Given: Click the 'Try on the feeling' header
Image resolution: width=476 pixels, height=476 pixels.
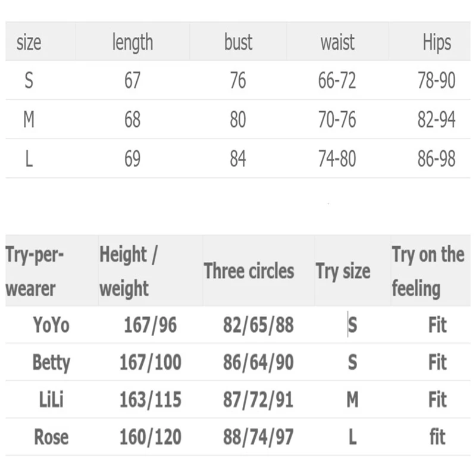Looking at the screenshot, I should [427, 272].
